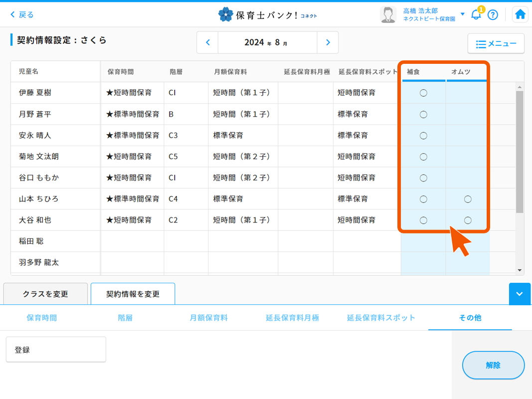The height and width of the screenshot is (399, 532).
Task: Advance to next month with right arrow
Action: (x=328, y=42)
